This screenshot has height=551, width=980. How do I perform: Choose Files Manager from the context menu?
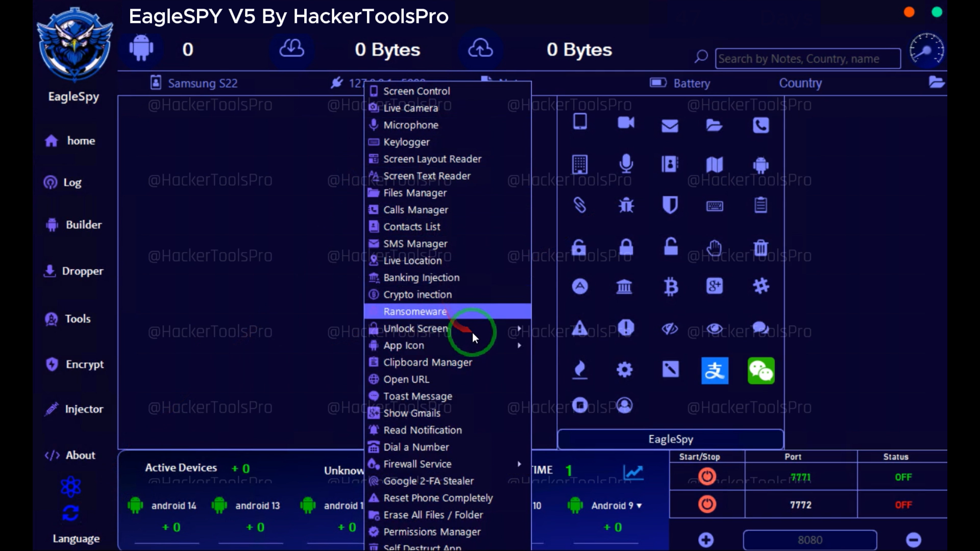tap(414, 193)
